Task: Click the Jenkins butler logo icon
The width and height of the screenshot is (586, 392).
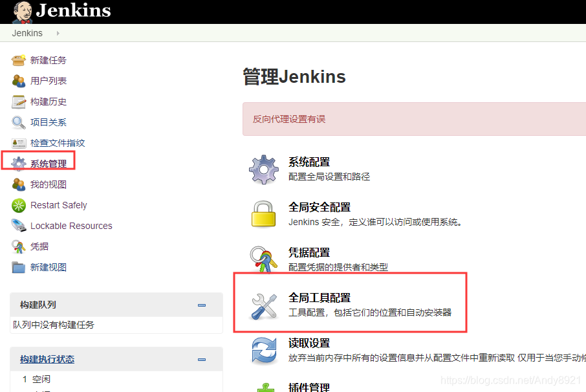Action: pos(22,12)
